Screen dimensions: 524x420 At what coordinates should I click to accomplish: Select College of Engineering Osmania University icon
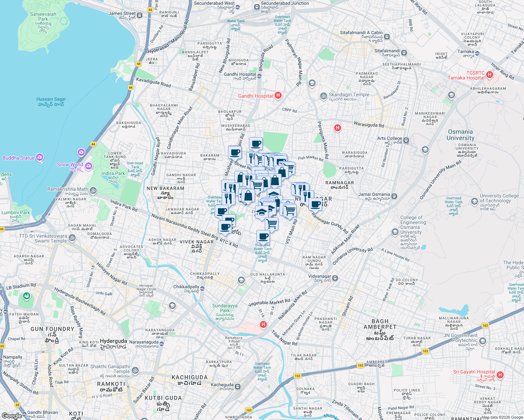(x=395, y=232)
